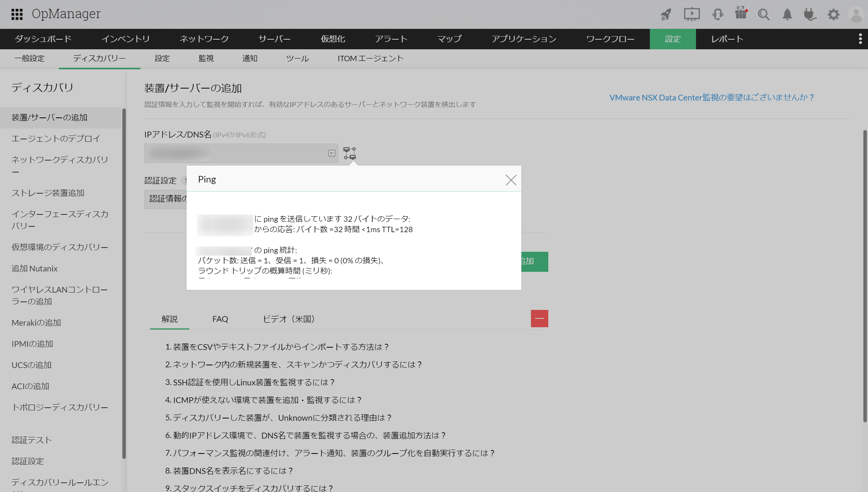Collapse help panel with red minus
The width and height of the screenshot is (868, 492).
coord(539,318)
